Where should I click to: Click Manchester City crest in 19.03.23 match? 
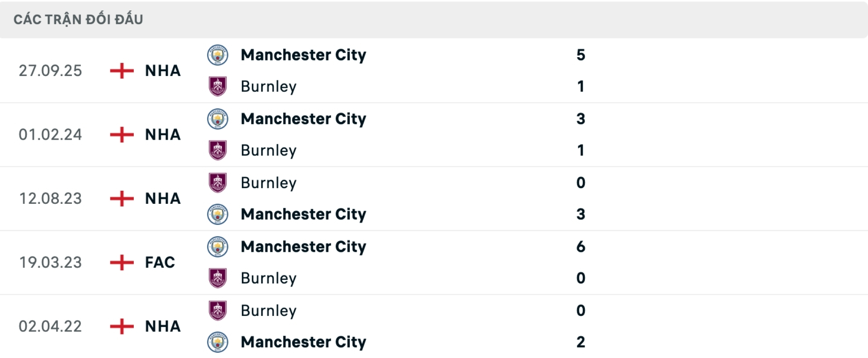(x=217, y=247)
